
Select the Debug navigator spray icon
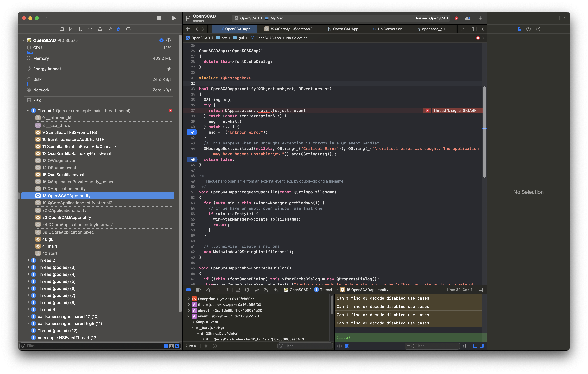(x=119, y=29)
